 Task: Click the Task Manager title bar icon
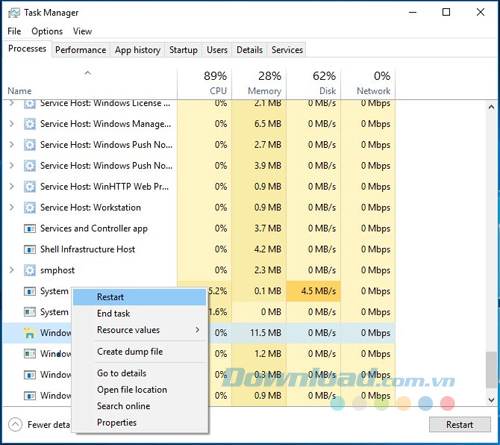pyautogui.click(x=14, y=13)
